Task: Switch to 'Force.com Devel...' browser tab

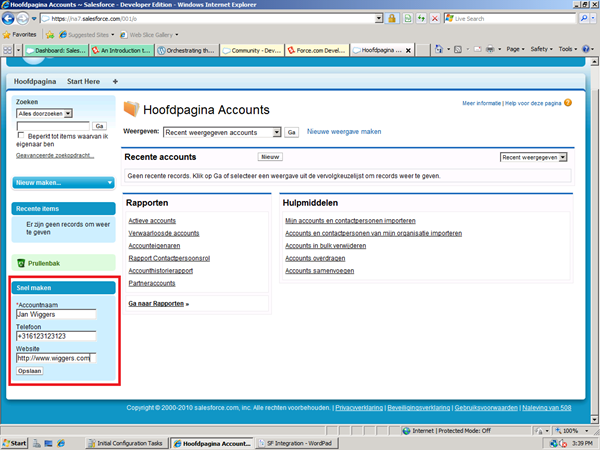Action: (x=317, y=51)
